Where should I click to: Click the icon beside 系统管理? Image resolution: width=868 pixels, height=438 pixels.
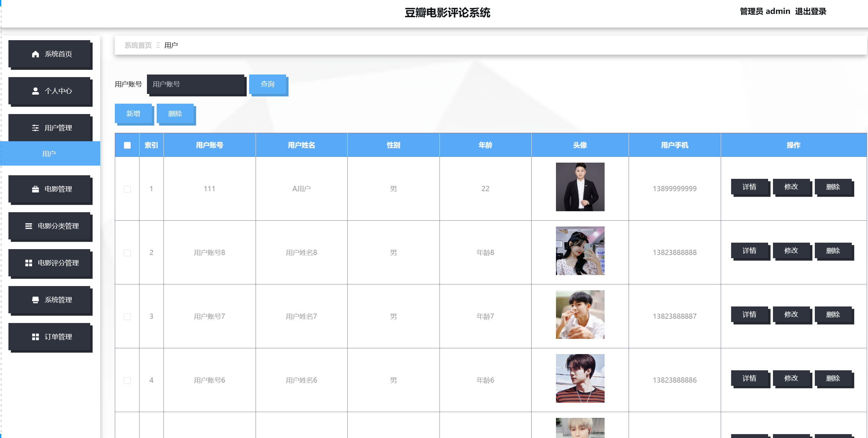[35, 300]
